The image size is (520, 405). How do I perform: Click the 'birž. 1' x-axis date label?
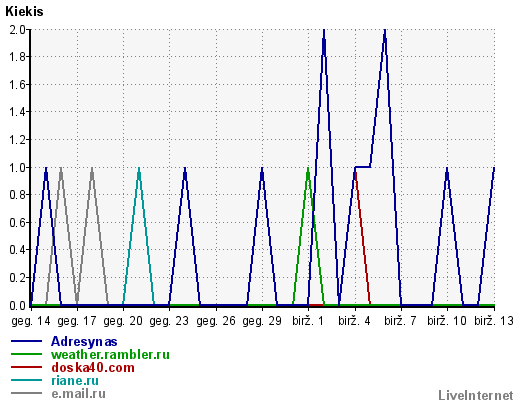pos(308,321)
